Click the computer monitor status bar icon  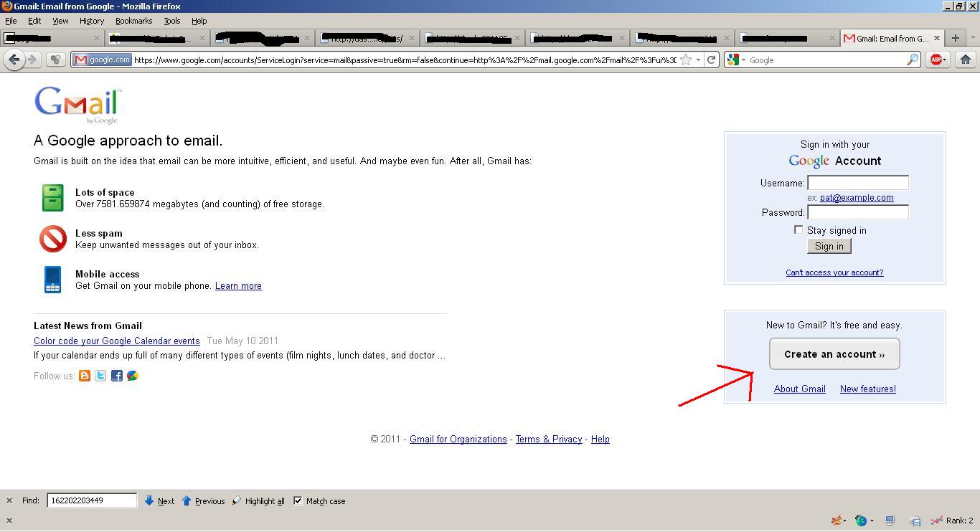[890, 521]
